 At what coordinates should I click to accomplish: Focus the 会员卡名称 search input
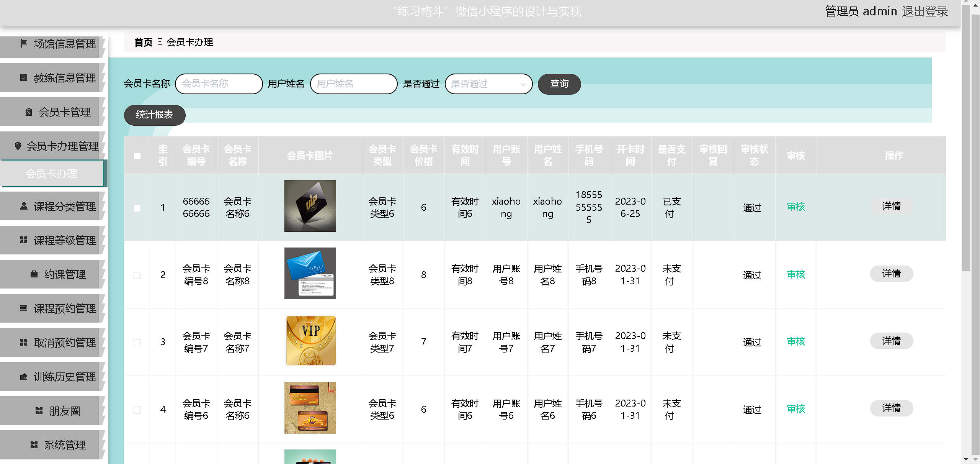point(219,84)
